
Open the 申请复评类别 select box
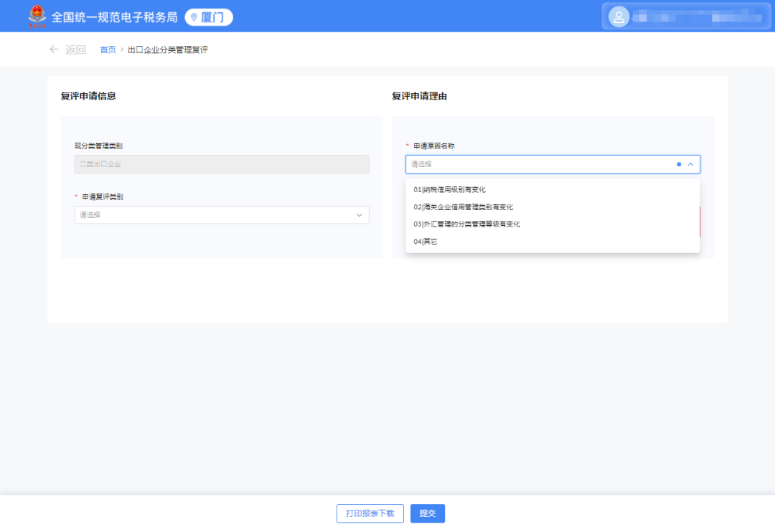point(222,215)
